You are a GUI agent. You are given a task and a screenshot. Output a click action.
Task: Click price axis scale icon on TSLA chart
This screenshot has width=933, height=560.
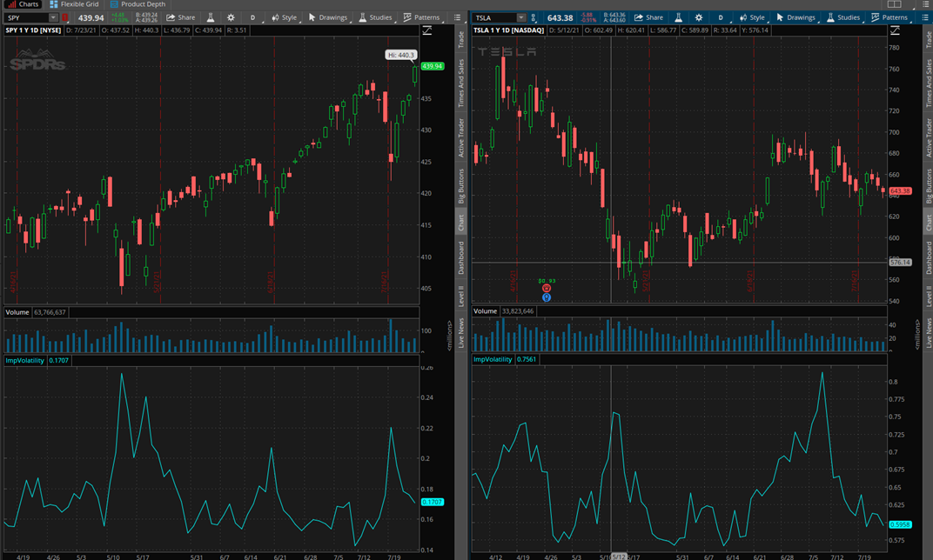click(895, 30)
